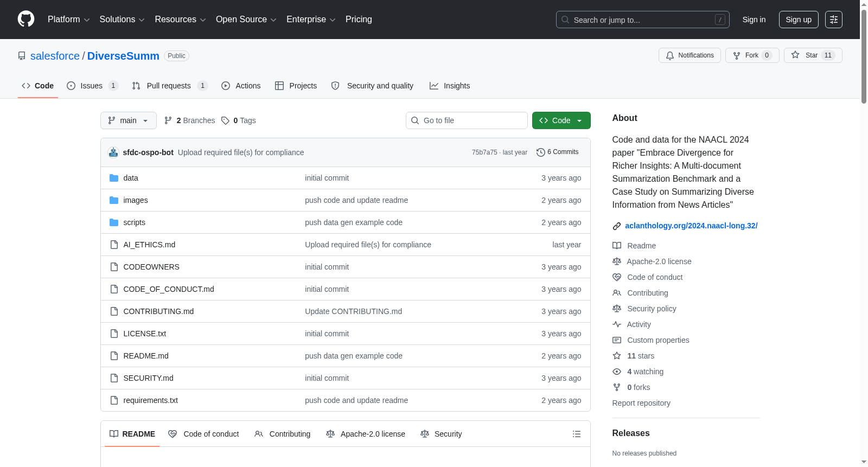Click the repository icon before salesforce
This screenshot has width=868, height=467.
coord(22,56)
